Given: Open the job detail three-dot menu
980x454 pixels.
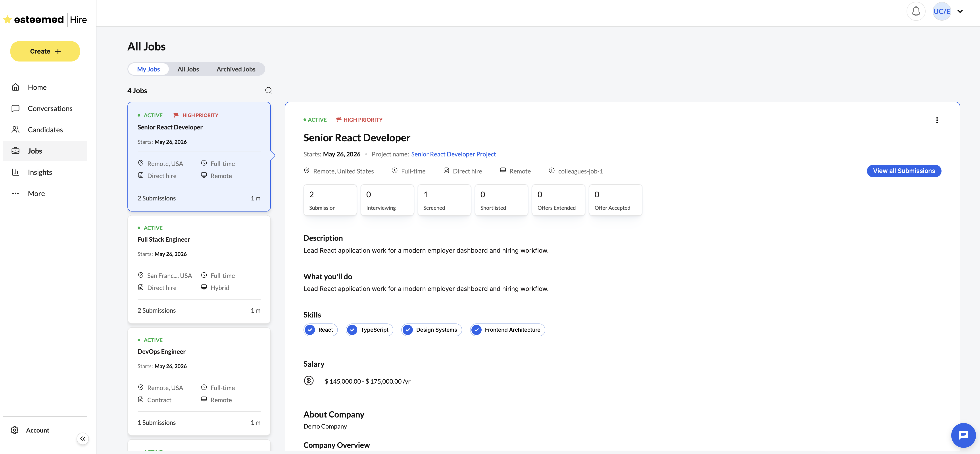Looking at the screenshot, I should point(937,120).
